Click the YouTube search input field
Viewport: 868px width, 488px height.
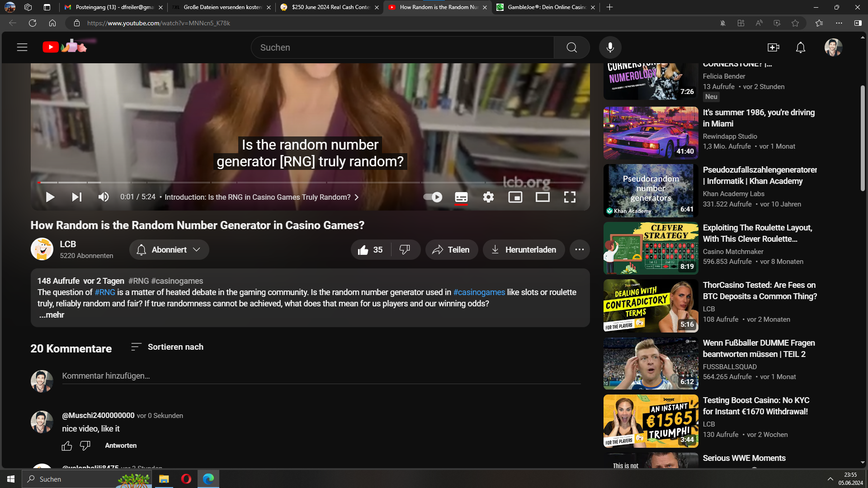402,47
